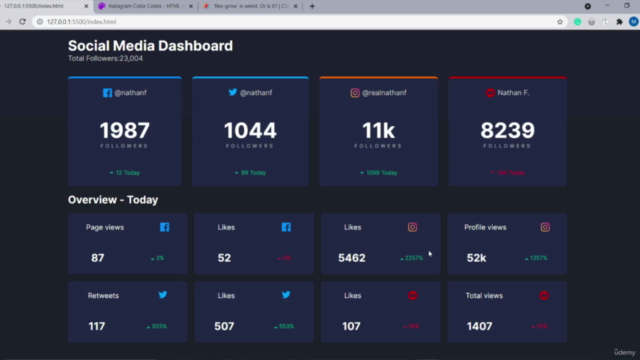The height and width of the screenshot is (360, 640).
Task: Click the 303% change value
Action: (157, 326)
